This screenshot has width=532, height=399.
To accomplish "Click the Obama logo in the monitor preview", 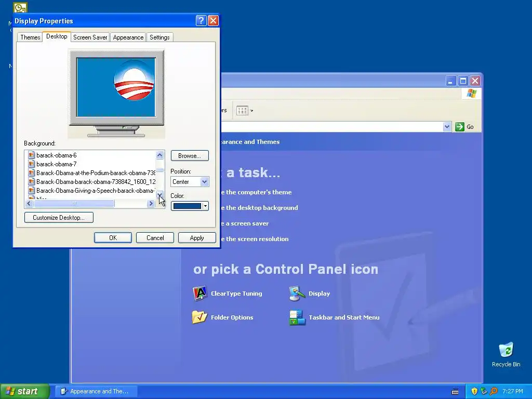I will (x=134, y=81).
